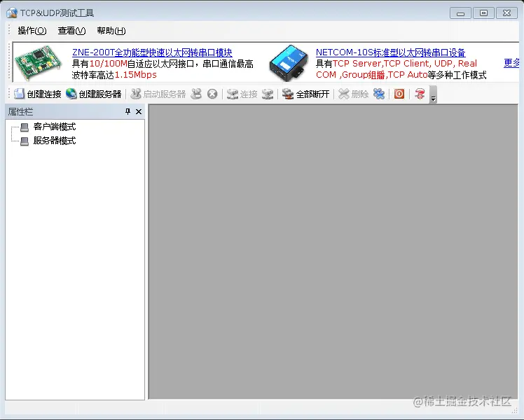The height and width of the screenshot is (420, 524).
Task: Click the 连接 toolbar button
Action: (x=242, y=94)
